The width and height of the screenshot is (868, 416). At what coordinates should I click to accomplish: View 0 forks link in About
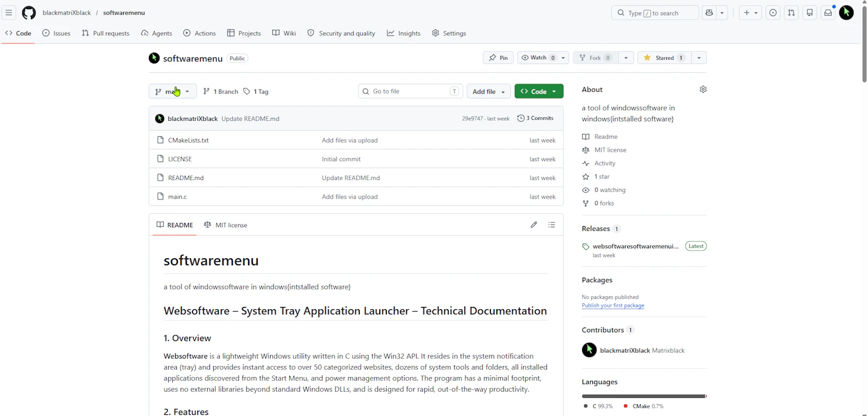click(604, 203)
